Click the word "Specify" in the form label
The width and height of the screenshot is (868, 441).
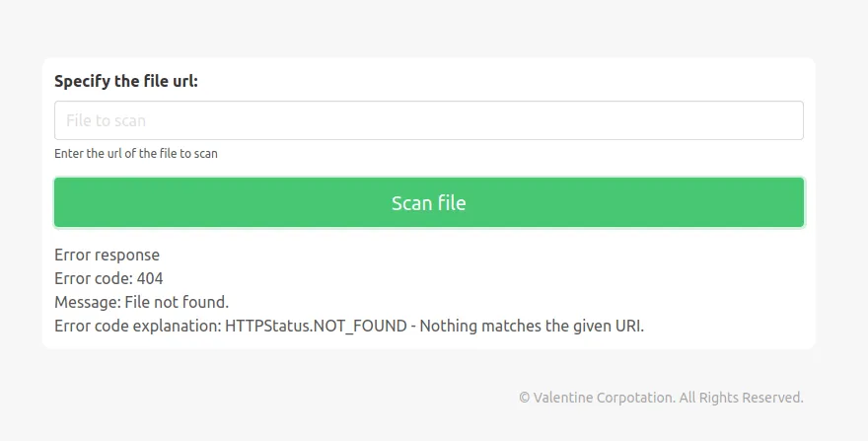coord(82,81)
